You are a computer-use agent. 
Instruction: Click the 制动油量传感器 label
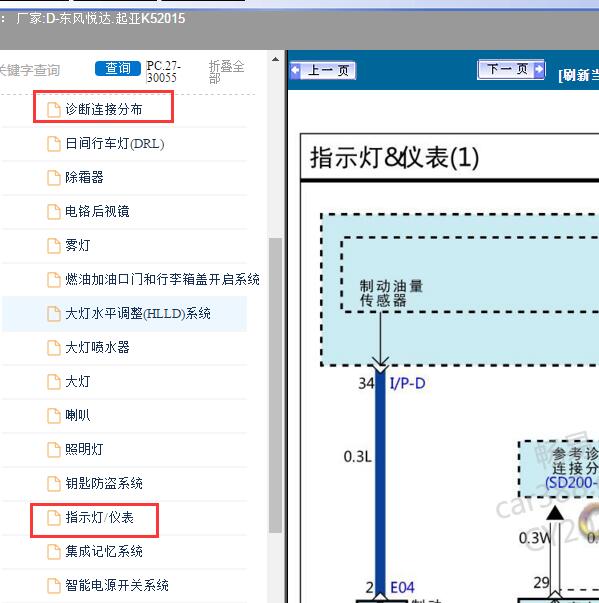click(391, 293)
